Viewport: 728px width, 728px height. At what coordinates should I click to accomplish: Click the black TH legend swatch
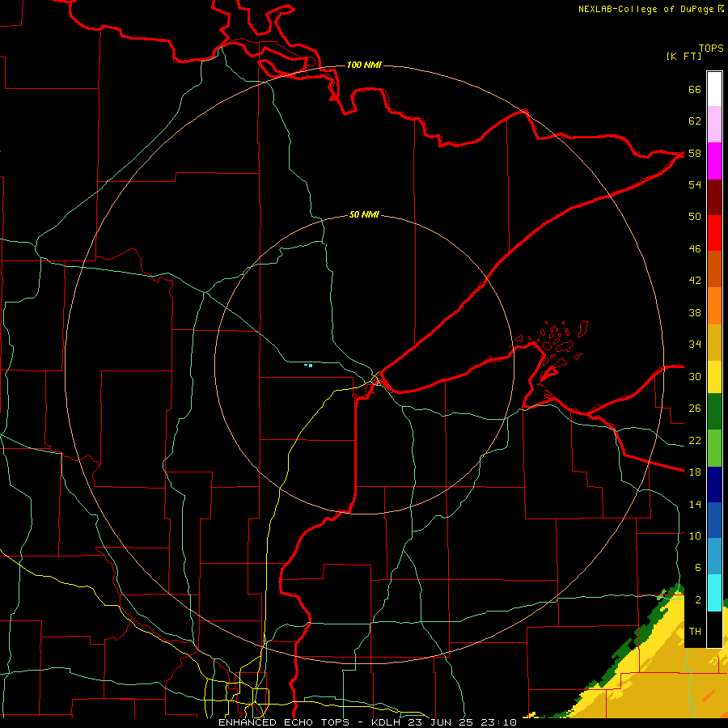(714, 629)
